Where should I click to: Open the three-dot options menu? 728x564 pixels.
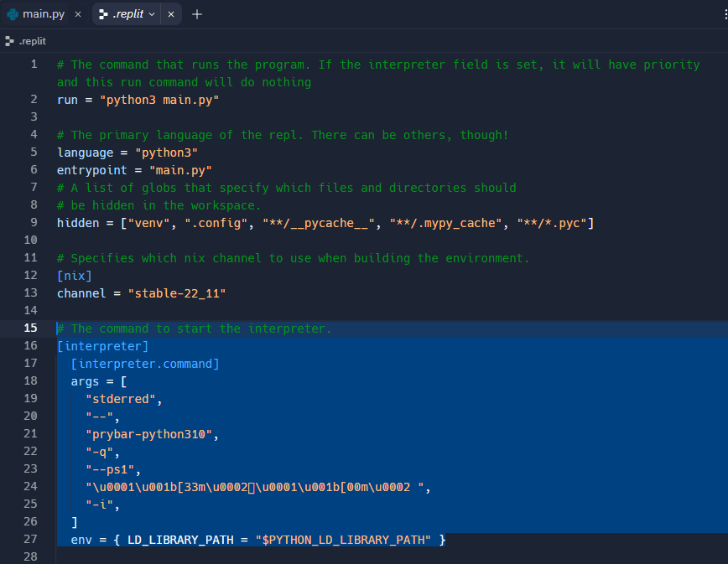725,14
